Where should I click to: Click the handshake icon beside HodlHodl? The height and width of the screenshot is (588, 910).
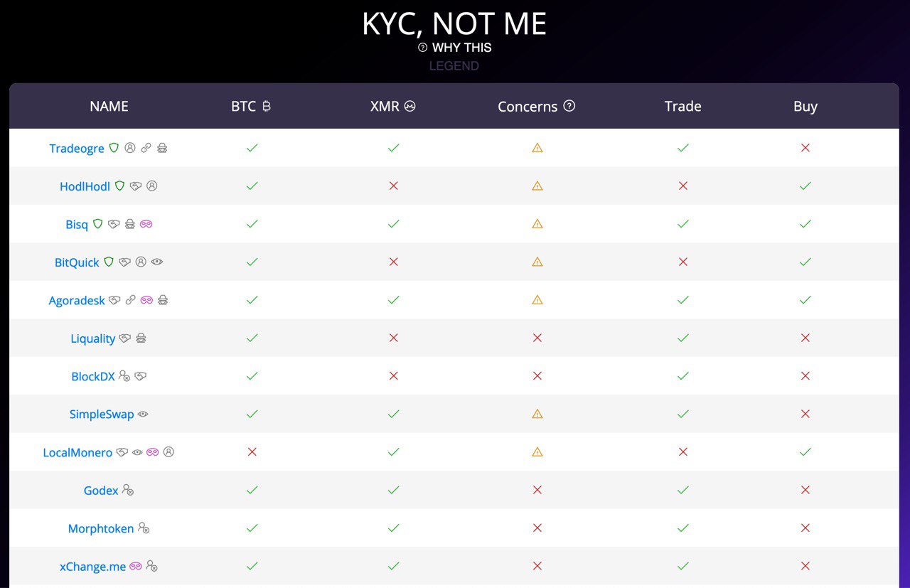coord(136,186)
